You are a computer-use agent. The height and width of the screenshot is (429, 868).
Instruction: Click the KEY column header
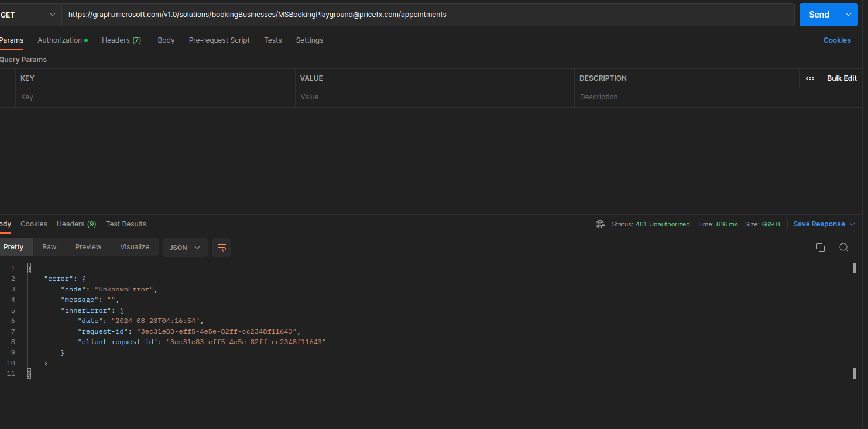coord(27,78)
